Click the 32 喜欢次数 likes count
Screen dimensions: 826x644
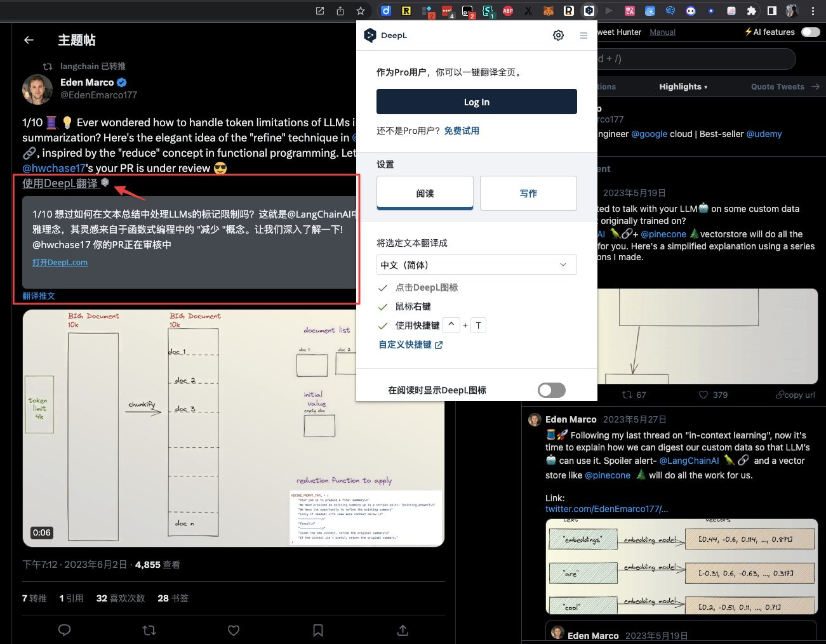(x=121, y=598)
